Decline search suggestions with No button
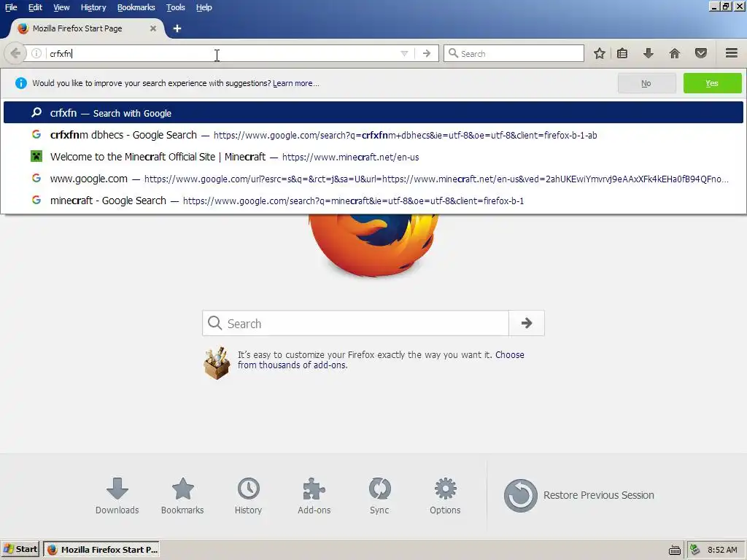The width and height of the screenshot is (747, 560). coord(646,83)
